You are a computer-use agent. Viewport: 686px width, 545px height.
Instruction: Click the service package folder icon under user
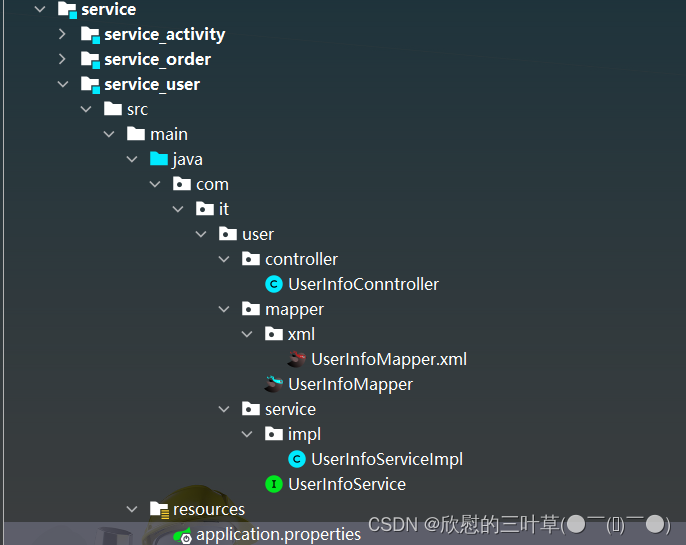pyautogui.click(x=251, y=409)
